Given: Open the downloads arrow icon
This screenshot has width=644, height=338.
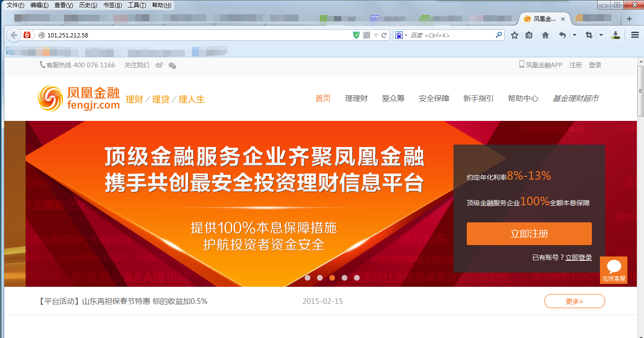Looking at the screenshot, I should point(616,35).
